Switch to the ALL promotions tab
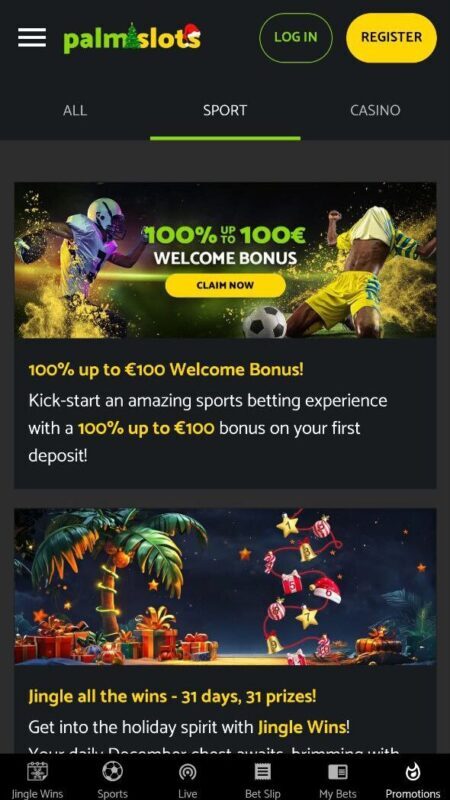 [75, 110]
